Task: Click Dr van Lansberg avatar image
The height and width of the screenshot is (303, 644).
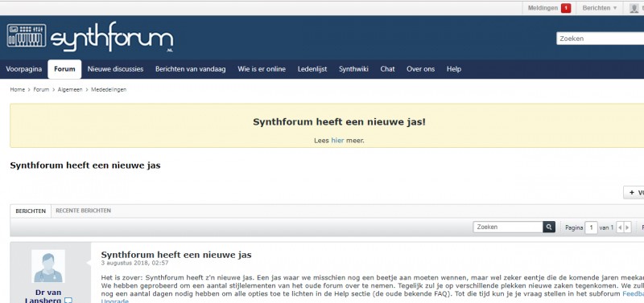Action: point(48,266)
